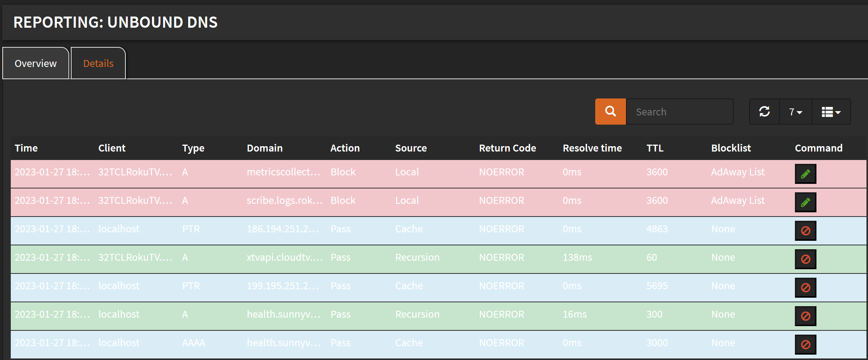Click the orange search magnifier
This screenshot has width=868, height=360.
tap(610, 112)
